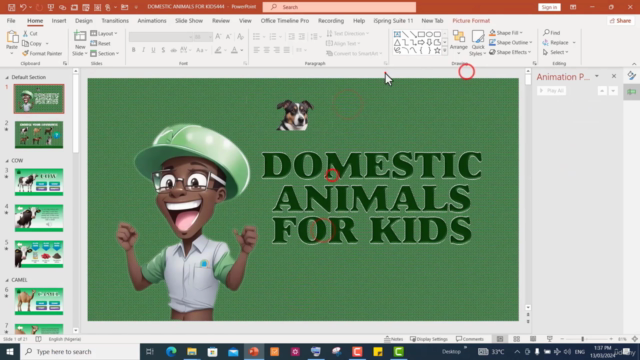Collapse the Default Section group

click(x=7, y=77)
